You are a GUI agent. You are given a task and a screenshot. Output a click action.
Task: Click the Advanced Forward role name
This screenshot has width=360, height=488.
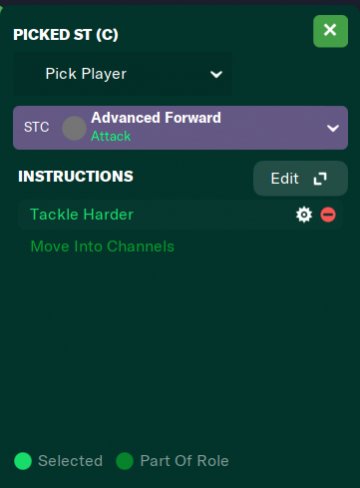point(156,118)
